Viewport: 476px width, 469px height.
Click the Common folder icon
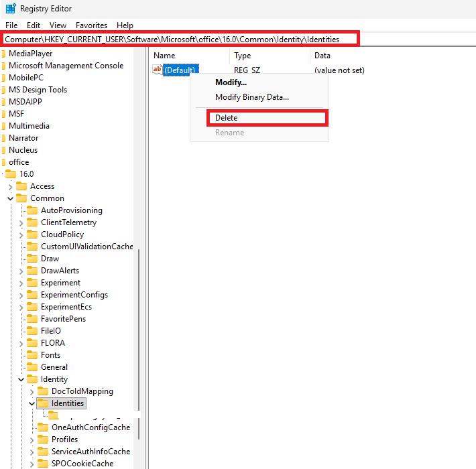tap(21, 198)
